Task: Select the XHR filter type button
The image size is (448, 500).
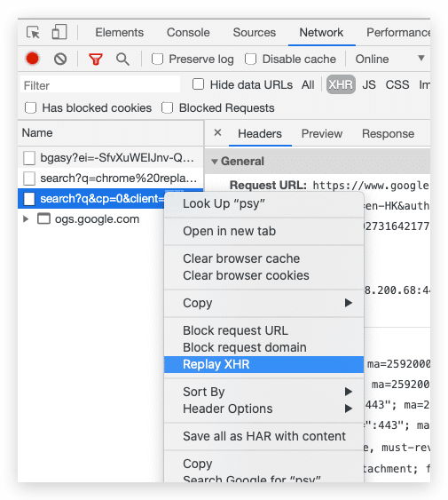Action: click(x=341, y=84)
